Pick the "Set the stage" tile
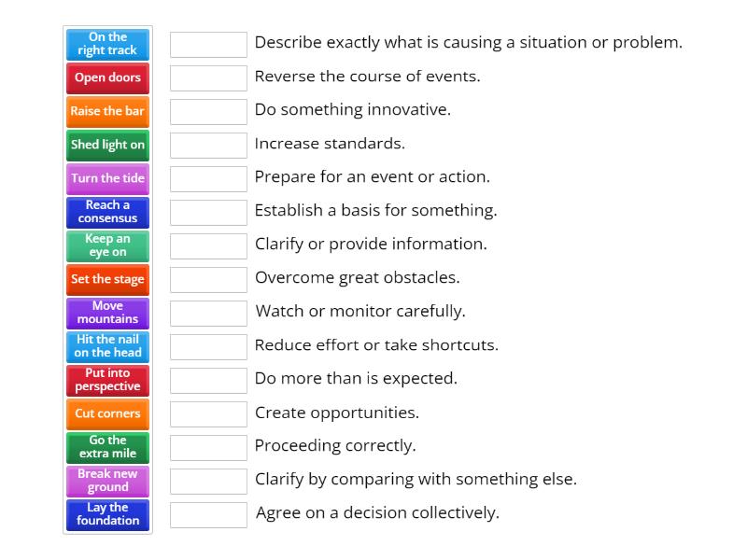The width and height of the screenshot is (747, 560). point(107,280)
